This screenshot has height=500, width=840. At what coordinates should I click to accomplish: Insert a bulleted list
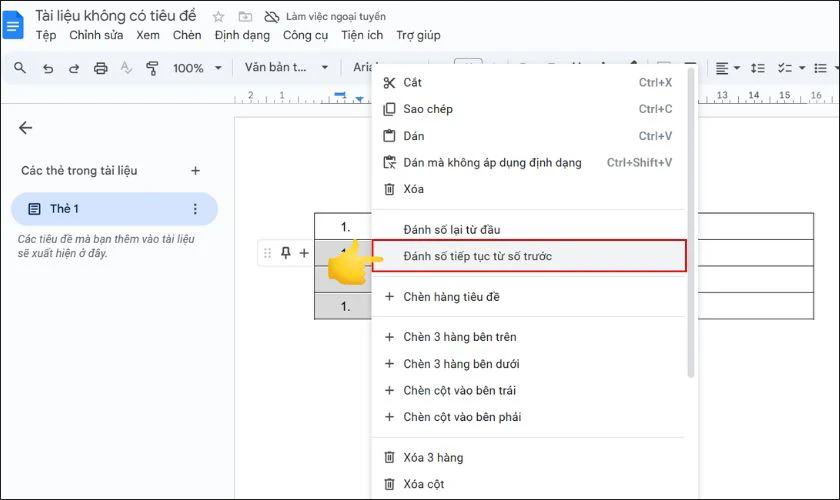click(820, 68)
